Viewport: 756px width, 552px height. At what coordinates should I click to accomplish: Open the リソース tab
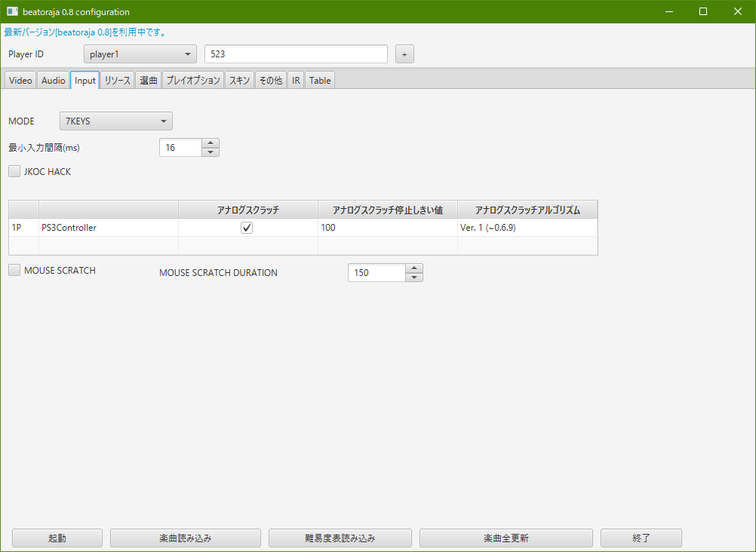click(118, 81)
